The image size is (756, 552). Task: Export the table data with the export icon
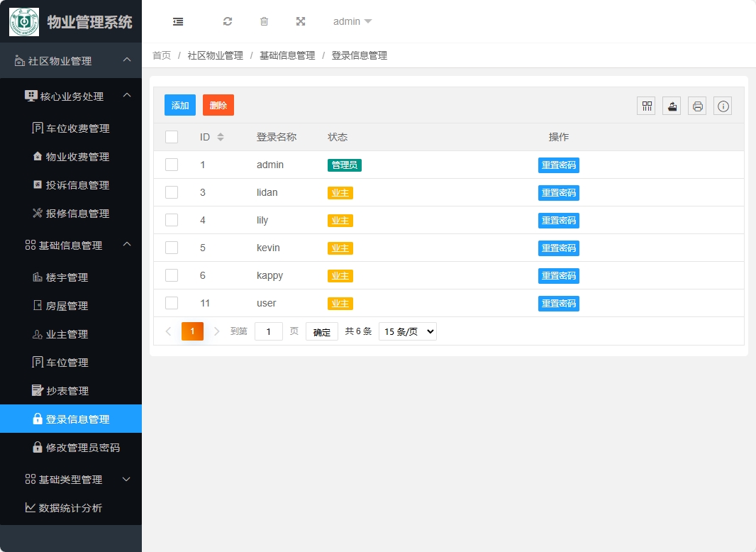(x=671, y=105)
